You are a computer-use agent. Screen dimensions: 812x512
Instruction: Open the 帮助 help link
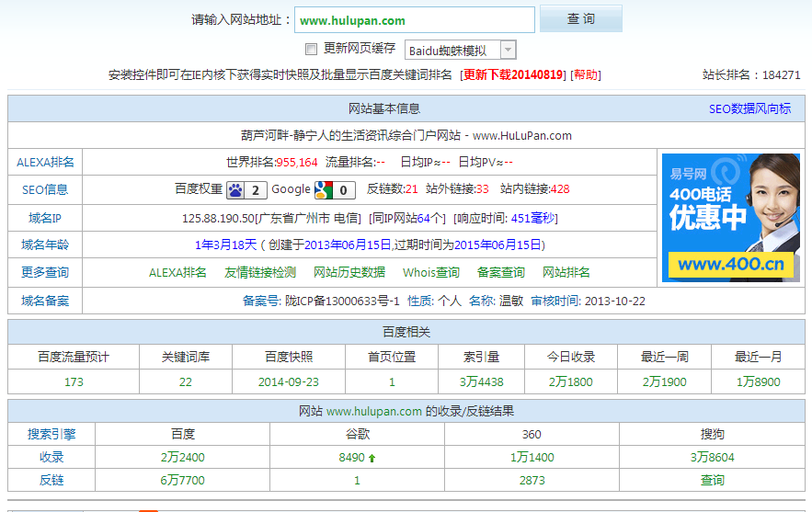coord(586,74)
